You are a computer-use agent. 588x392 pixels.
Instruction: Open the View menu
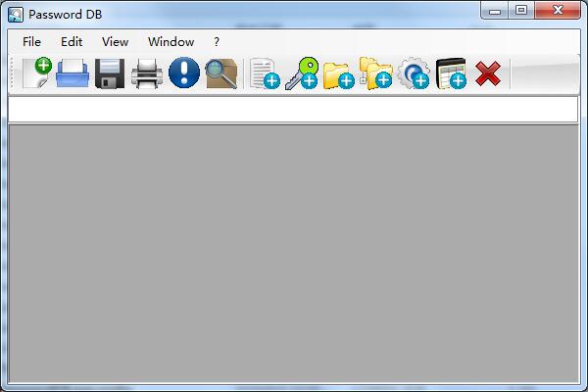point(115,41)
